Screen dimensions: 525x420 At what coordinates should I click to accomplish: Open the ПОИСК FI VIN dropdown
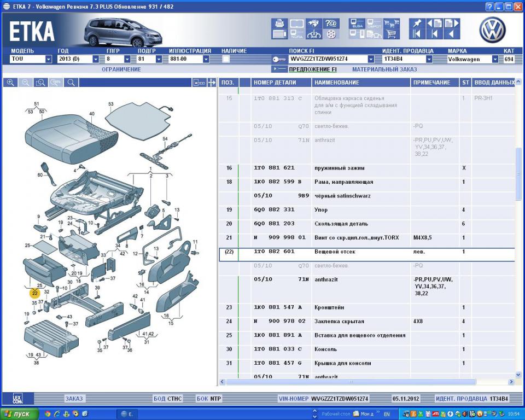pos(371,59)
